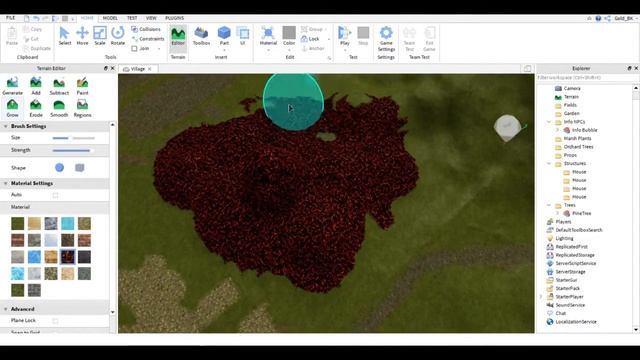
Task: Use the Smooth terrain tool
Action: 59,108
